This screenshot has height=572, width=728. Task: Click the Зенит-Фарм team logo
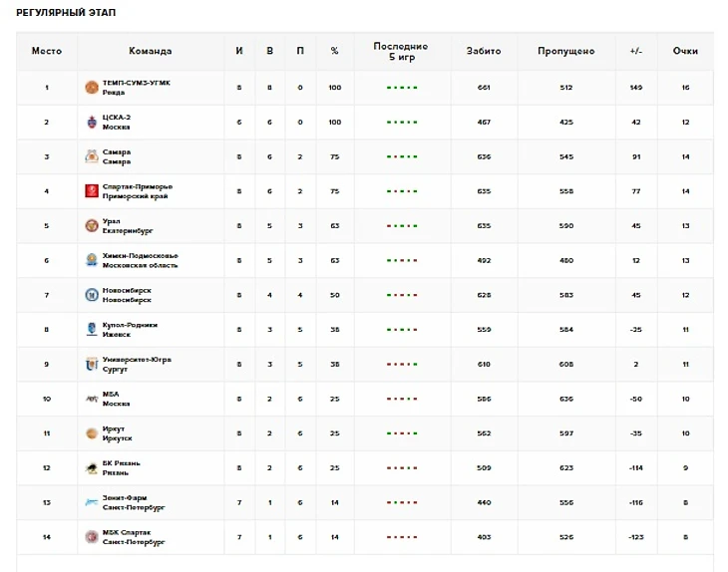point(92,503)
